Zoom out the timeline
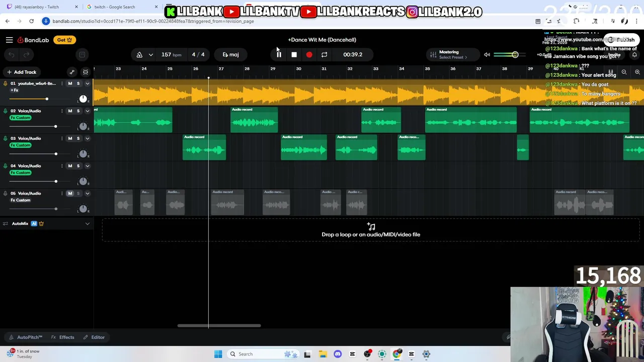 pos(624,72)
